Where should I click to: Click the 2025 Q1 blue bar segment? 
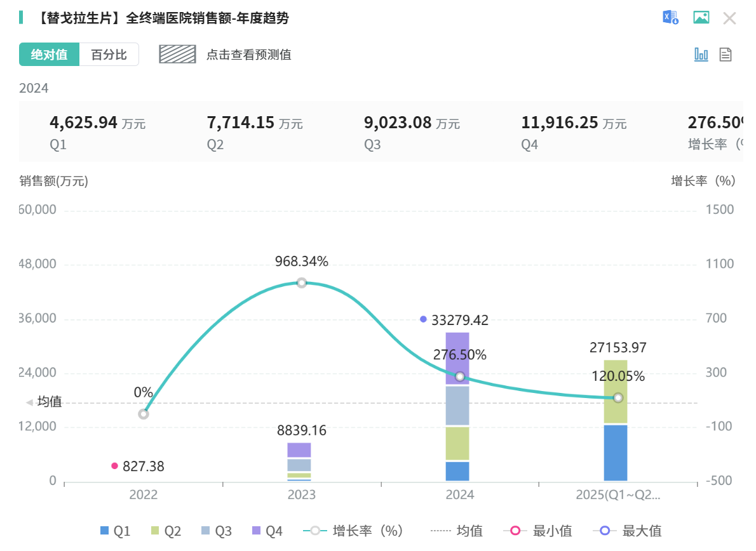[616, 453]
